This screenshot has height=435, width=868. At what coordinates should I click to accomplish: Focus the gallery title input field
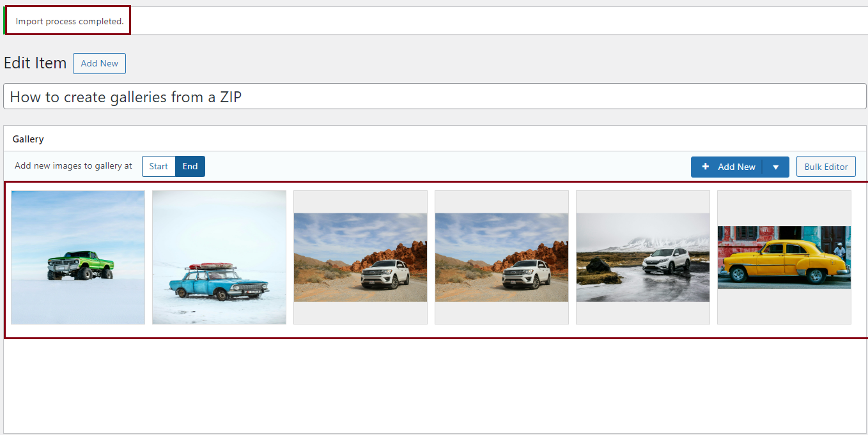point(435,96)
